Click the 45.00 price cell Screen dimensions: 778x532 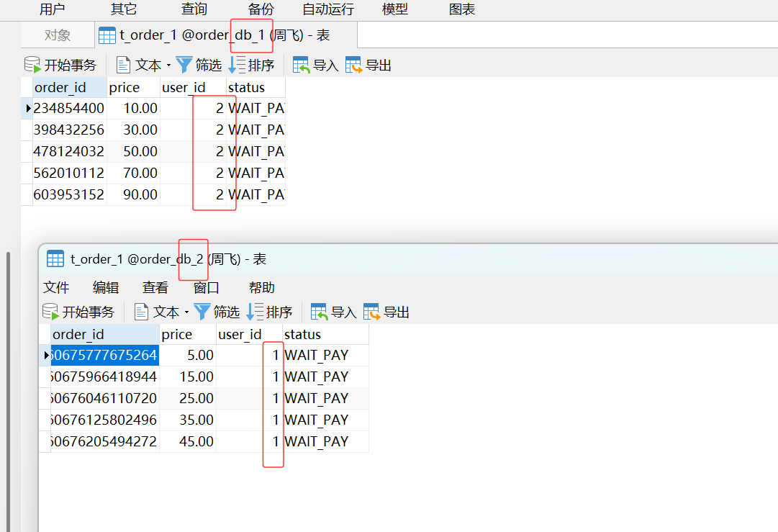(x=188, y=442)
